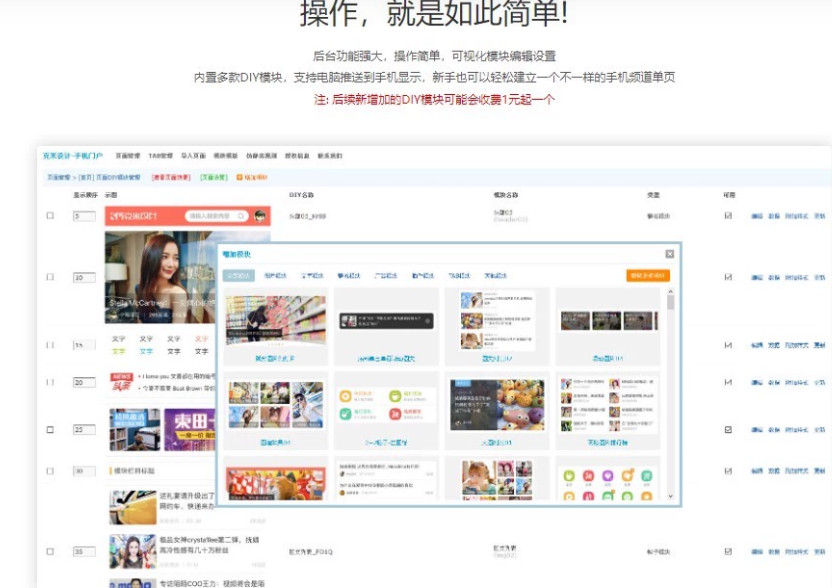Tick the row checkbox for display order 5
This screenshot has width=832, height=588.
(50, 216)
